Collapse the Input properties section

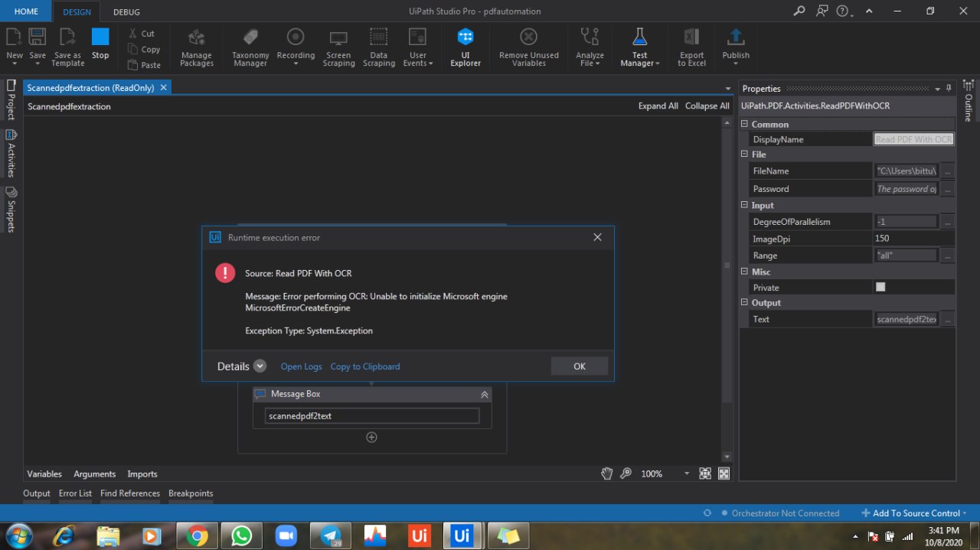pos(745,205)
